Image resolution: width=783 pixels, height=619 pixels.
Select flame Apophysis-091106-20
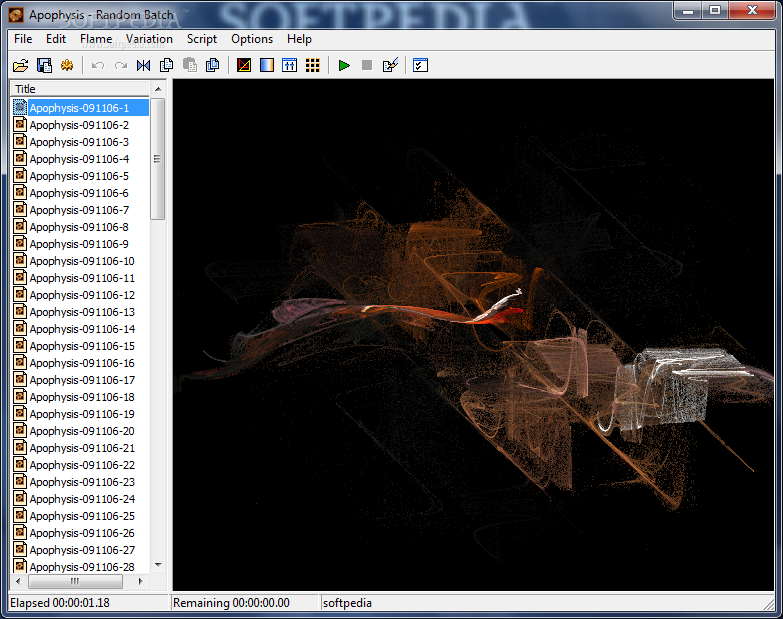click(x=80, y=431)
